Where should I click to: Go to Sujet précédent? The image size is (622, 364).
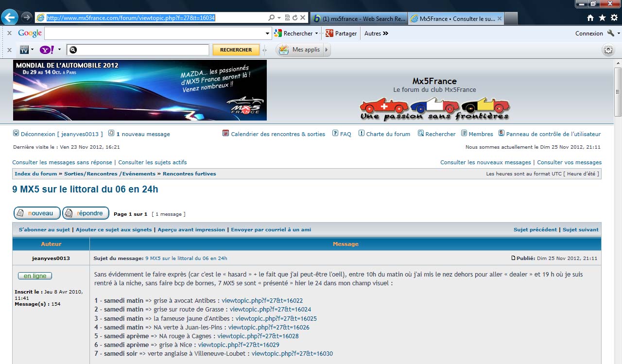[x=536, y=229]
